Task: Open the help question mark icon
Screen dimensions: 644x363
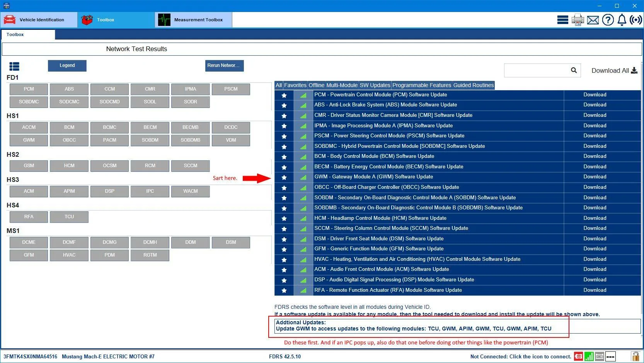Action: click(608, 20)
